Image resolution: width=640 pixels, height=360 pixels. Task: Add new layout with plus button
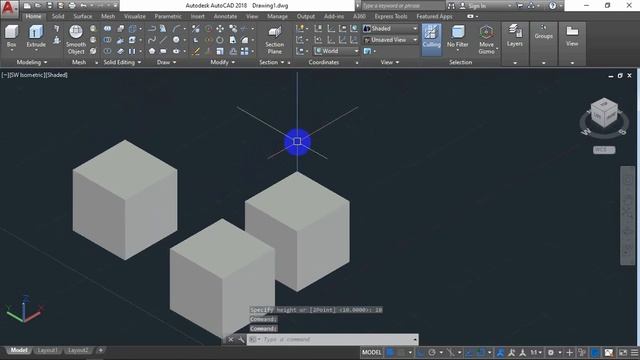coord(100,350)
